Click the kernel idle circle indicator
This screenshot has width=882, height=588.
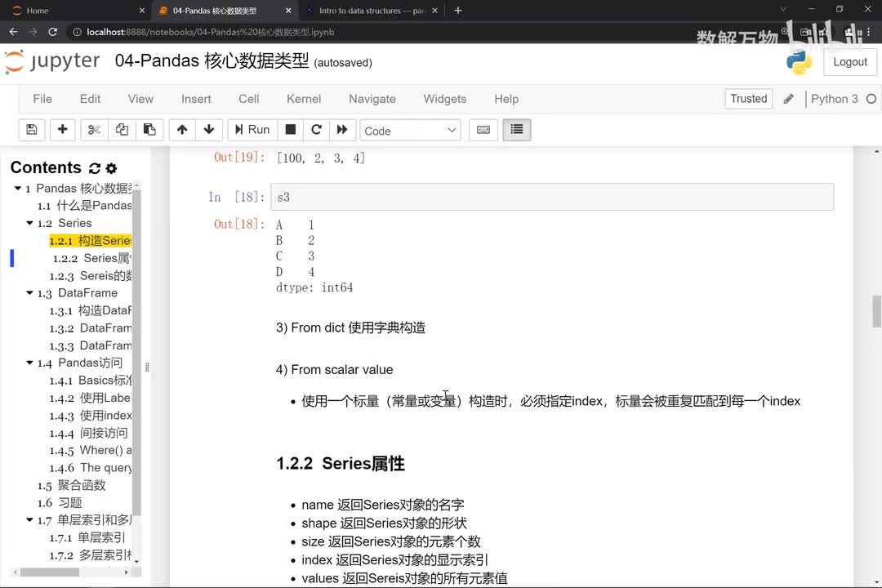click(x=871, y=99)
